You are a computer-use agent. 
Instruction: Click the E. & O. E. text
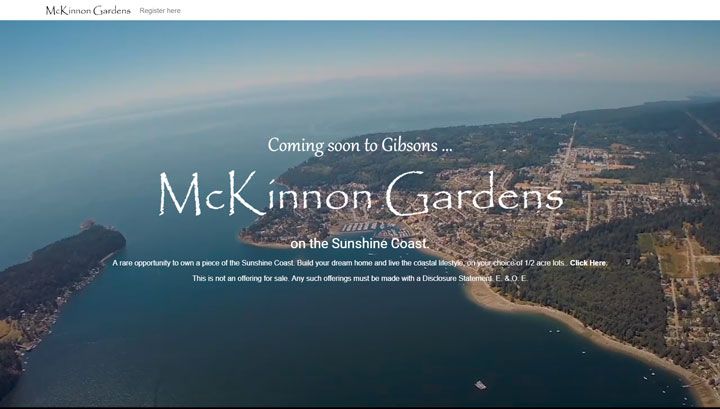(x=510, y=278)
